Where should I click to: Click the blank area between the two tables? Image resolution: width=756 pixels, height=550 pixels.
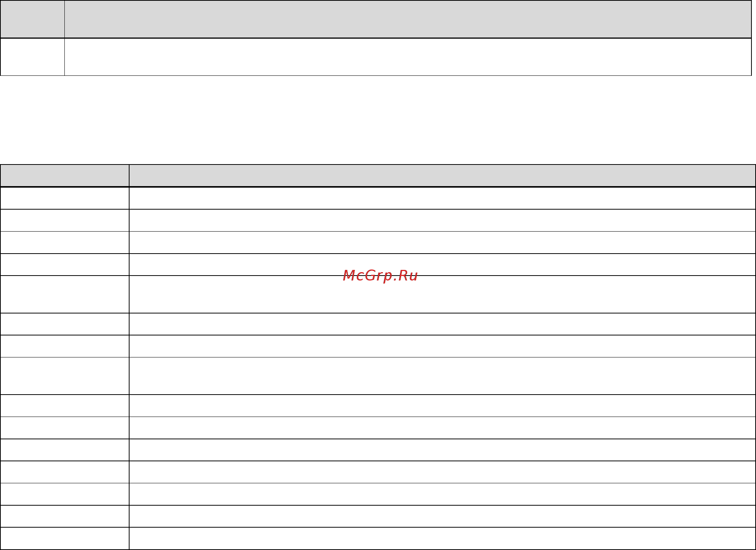point(378,120)
